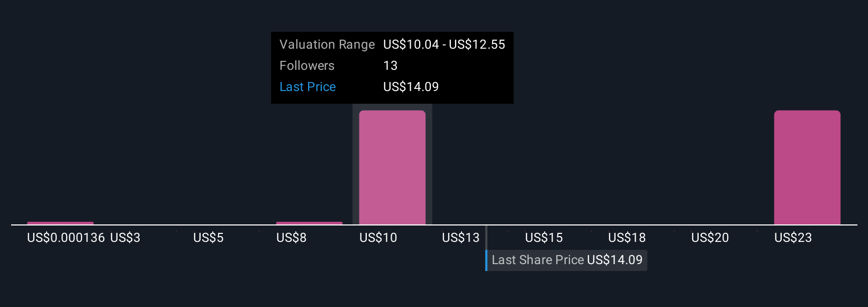
Task: Select the small bar above US$0.000136
Action: pos(60,223)
